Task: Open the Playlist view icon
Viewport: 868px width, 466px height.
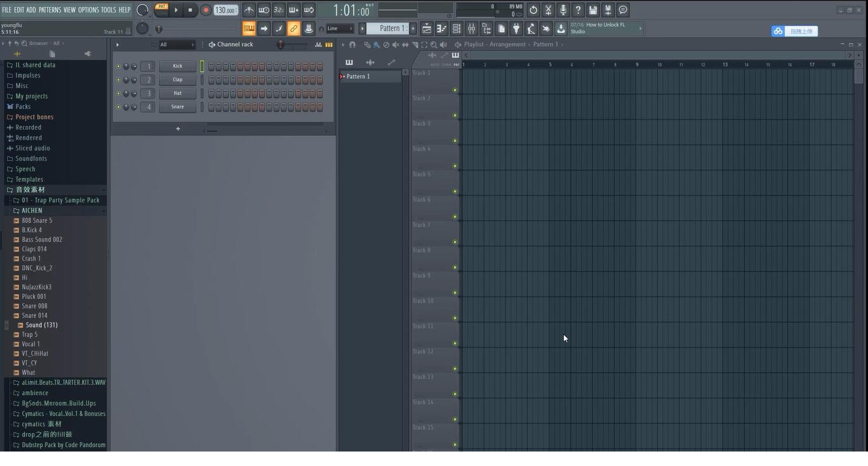Action: point(426,28)
